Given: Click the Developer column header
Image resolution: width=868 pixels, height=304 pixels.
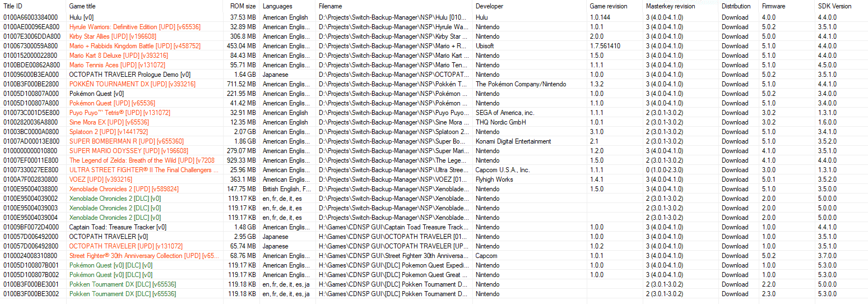Looking at the screenshot, I should (x=530, y=6).
